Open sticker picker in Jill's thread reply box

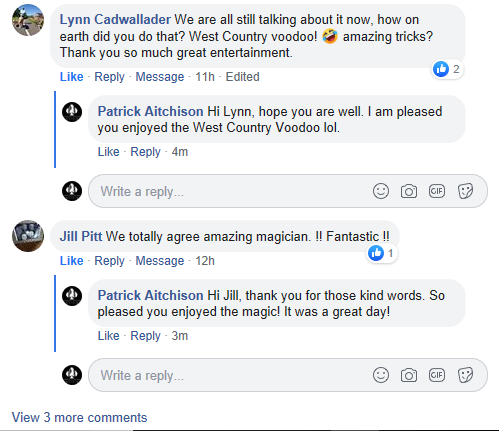[465, 375]
